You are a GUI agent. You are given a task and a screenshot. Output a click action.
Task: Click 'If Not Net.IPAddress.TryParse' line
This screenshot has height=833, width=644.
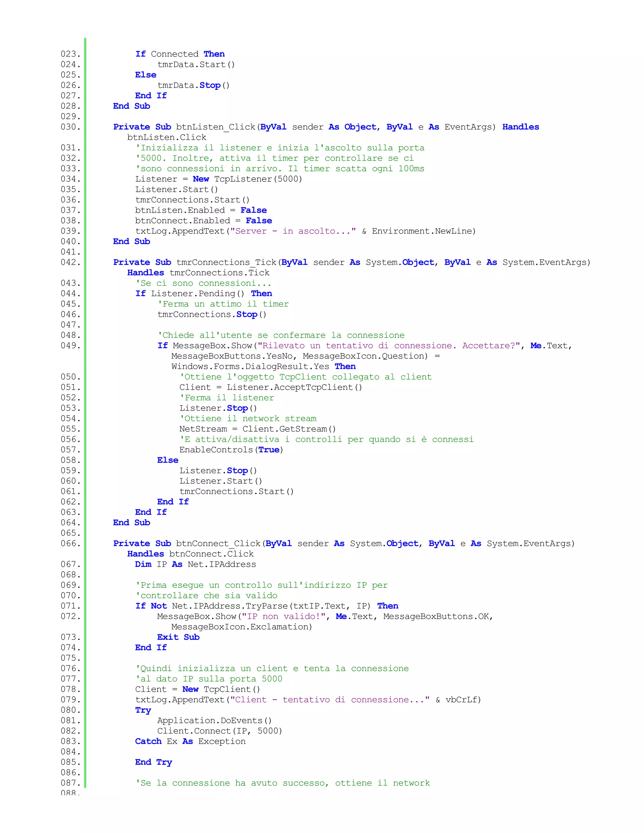267,606
